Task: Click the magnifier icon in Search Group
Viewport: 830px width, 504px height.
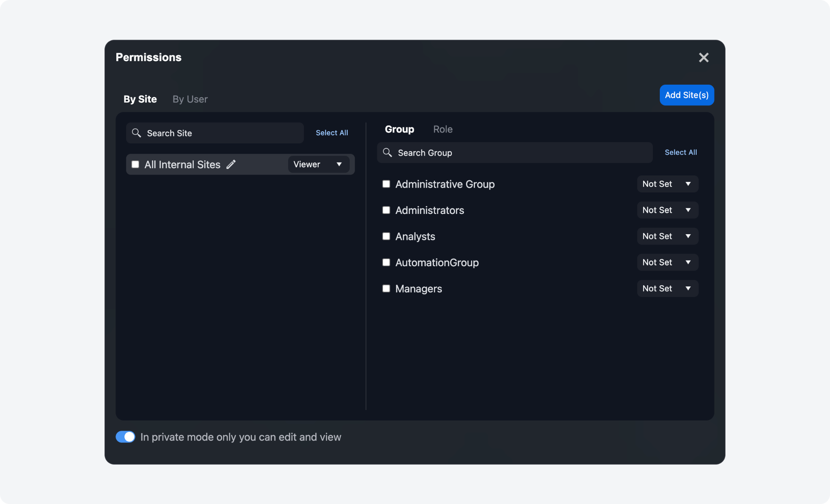Action: tap(387, 153)
